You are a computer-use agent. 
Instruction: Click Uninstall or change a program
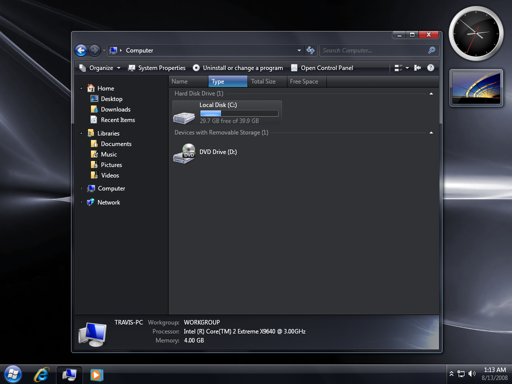(x=238, y=68)
